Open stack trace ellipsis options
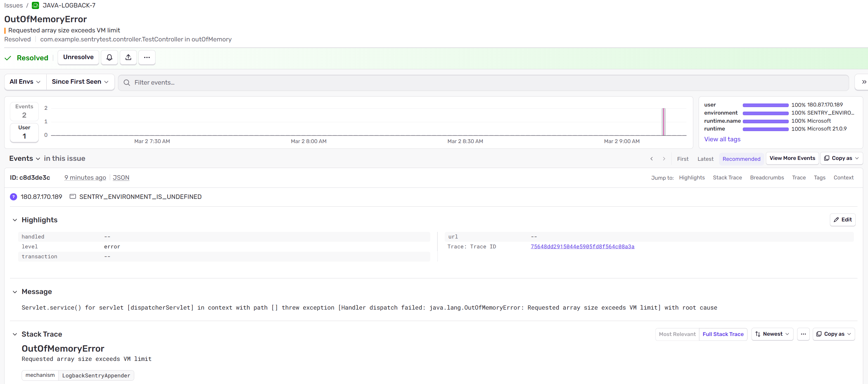This screenshot has width=868, height=384. [803, 334]
